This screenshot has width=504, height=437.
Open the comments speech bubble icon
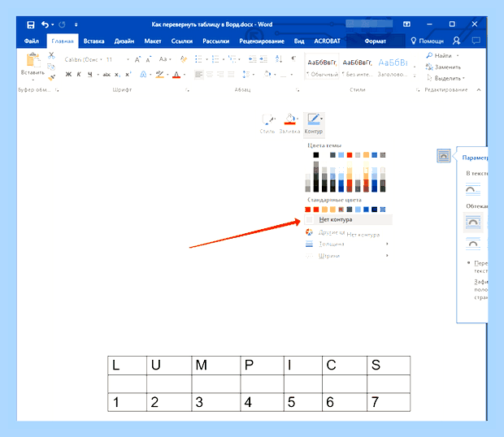[476, 41]
